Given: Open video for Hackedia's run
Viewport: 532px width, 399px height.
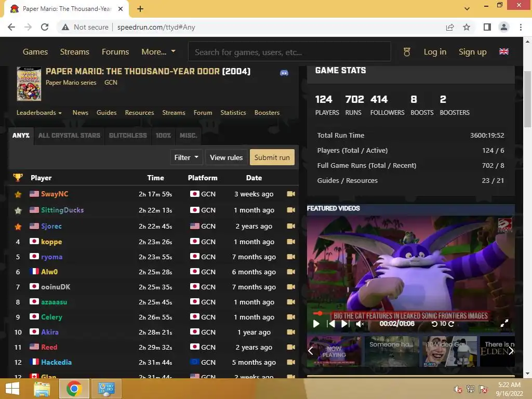Looking at the screenshot, I should [291, 362].
